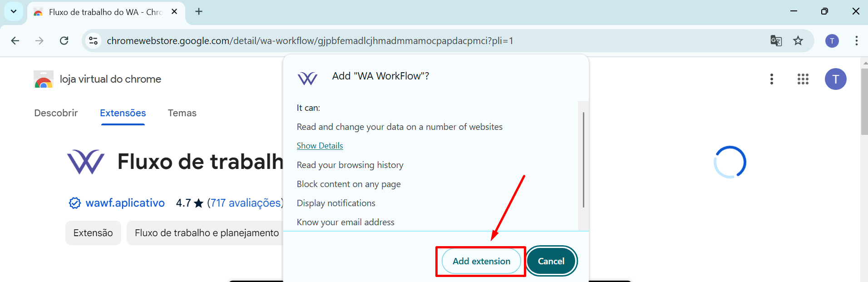Open the Show Details link
The width and height of the screenshot is (868, 282).
click(x=320, y=146)
